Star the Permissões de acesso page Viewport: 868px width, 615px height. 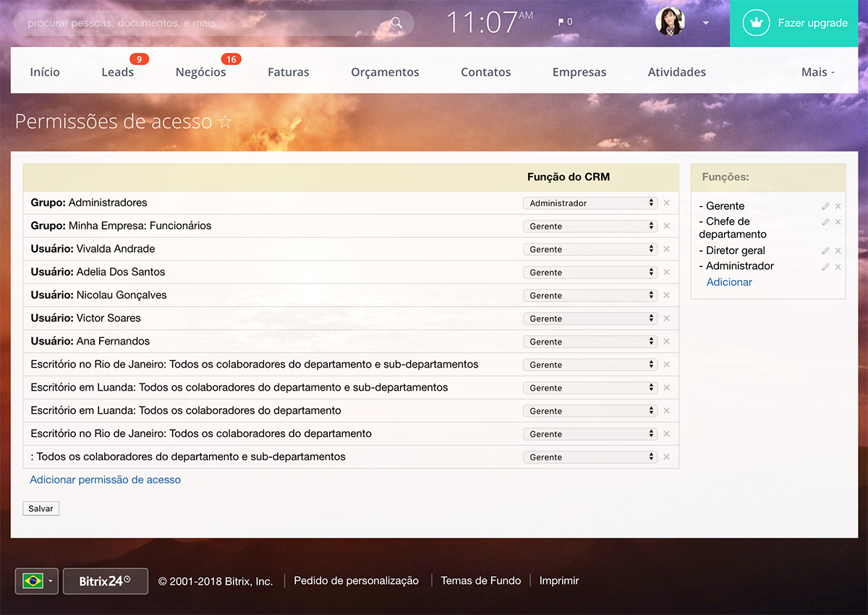coord(225,122)
